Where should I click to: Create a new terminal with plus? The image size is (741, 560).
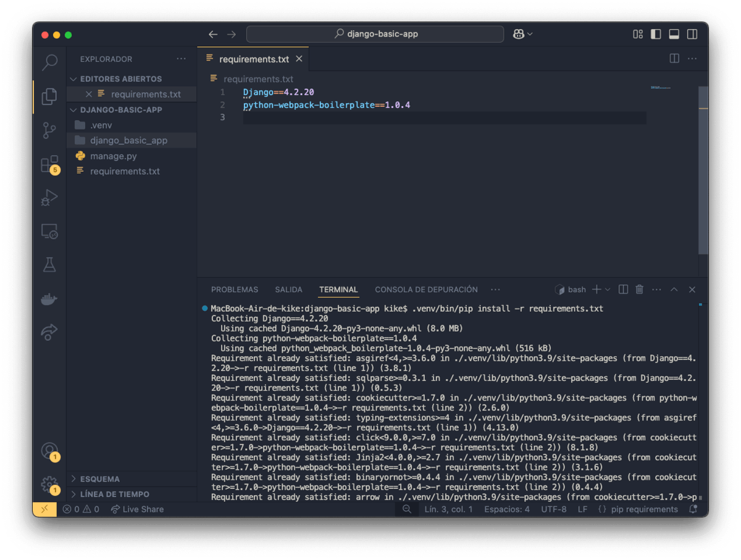[x=597, y=290]
